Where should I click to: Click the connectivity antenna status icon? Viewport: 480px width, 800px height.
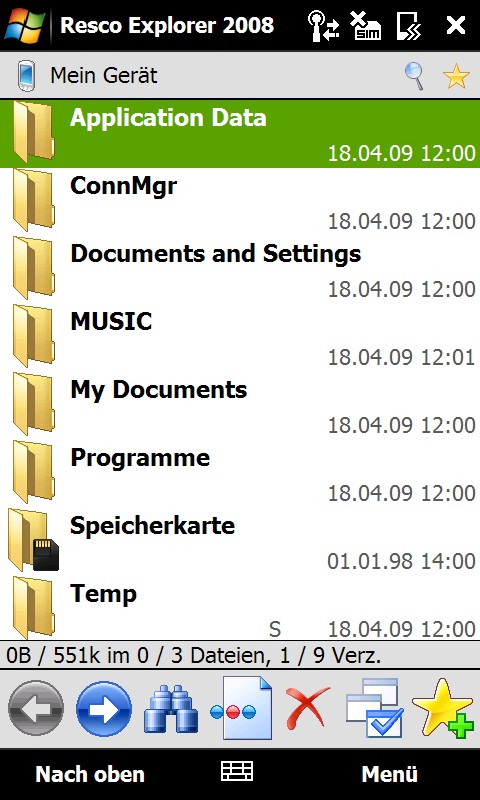tap(324, 26)
